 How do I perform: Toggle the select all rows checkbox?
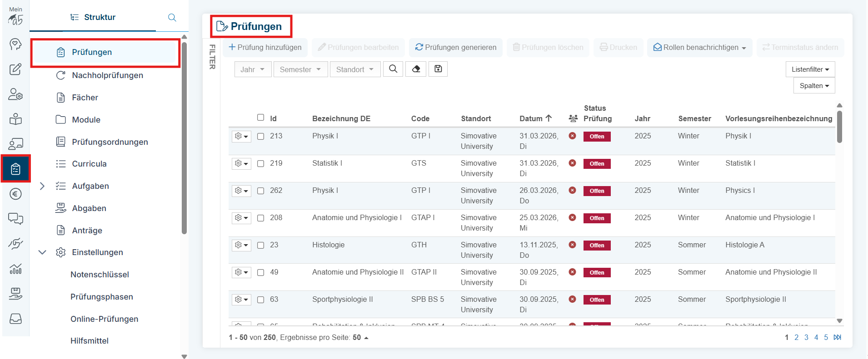(260, 118)
